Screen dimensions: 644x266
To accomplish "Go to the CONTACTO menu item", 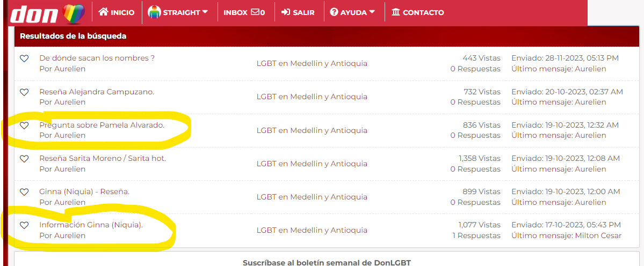I will coord(418,12).
